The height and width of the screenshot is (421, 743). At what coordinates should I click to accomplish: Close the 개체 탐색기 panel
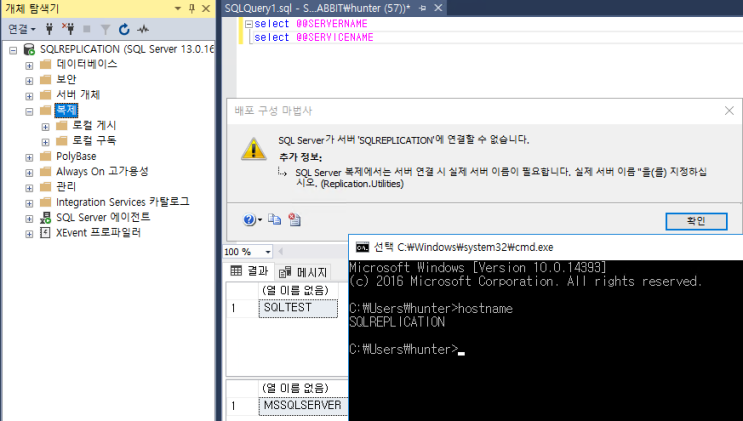click(206, 9)
